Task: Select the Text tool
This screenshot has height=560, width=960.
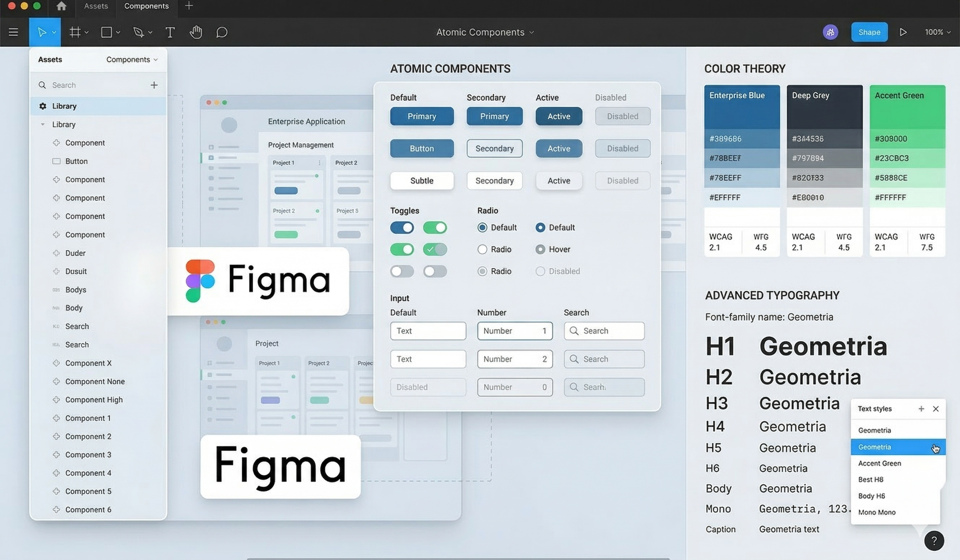Action: click(x=170, y=32)
